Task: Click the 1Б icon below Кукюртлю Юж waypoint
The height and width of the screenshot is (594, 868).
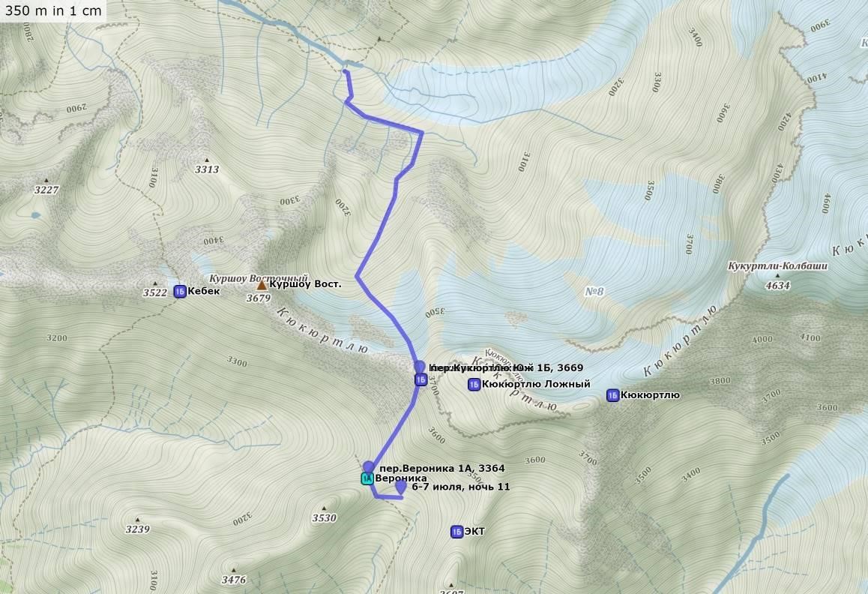Action: pyautogui.click(x=421, y=380)
